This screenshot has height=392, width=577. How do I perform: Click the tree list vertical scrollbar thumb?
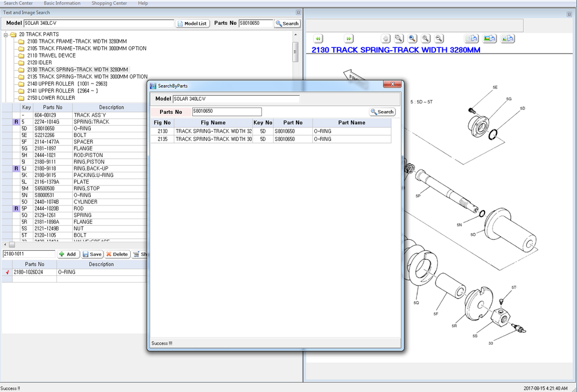pos(295,52)
